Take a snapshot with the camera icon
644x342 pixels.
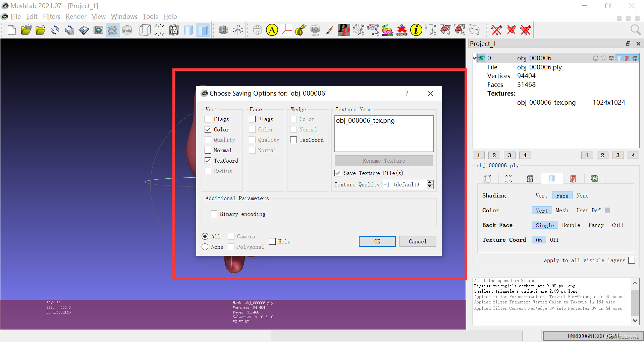pos(98,30)
